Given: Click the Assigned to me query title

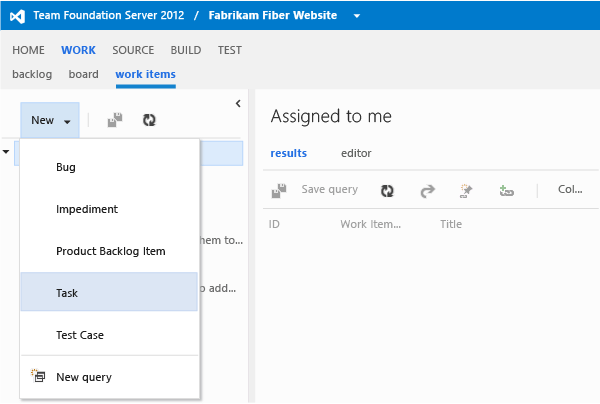Looking at the screenshot, I should tap(331, 116).
